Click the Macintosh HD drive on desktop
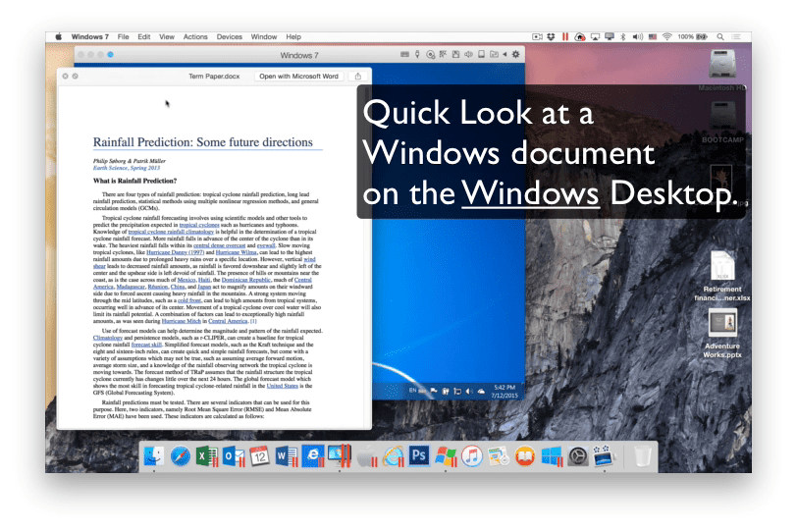Screen dimensions: 797x532 tap(722, 70)
